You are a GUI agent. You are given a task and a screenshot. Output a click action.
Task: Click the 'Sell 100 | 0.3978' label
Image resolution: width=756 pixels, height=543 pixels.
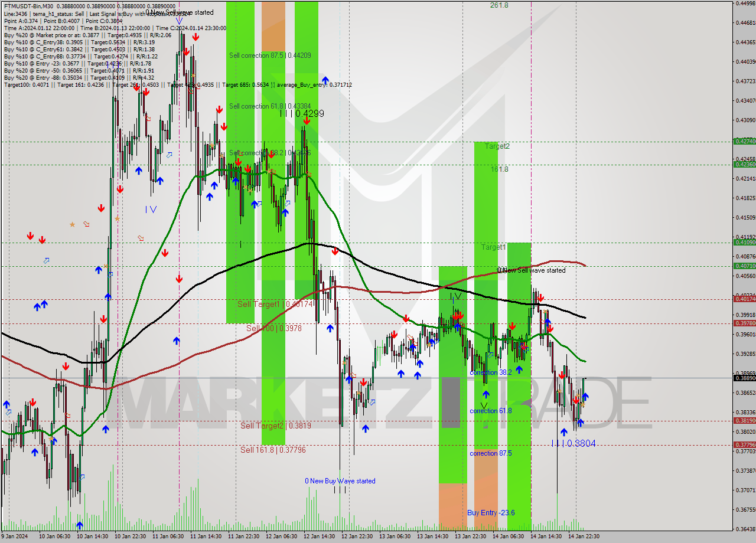pyautogui.click(x=274, y=328)
